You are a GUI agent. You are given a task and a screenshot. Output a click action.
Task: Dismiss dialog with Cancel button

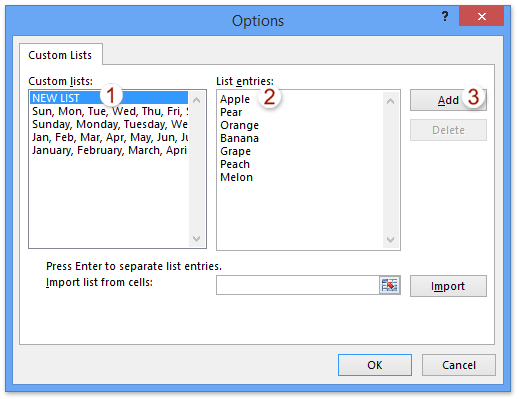tap(459, 365)
